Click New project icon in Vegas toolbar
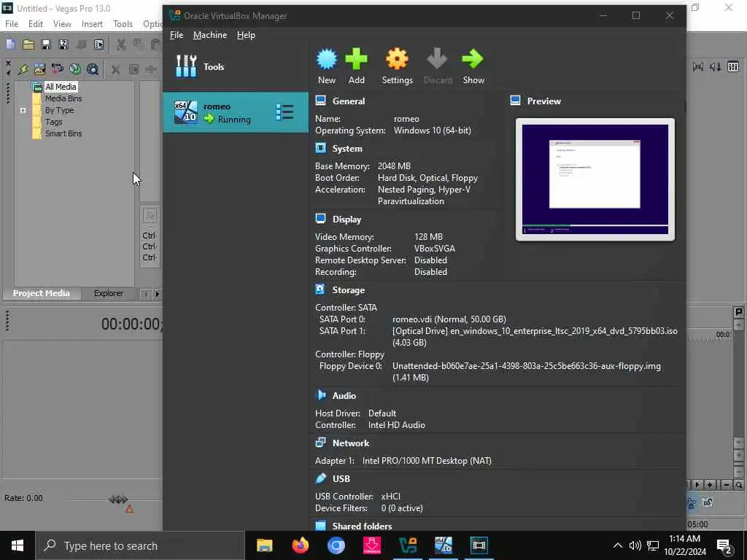The width and height of the screenshot is (747, 560). 10,44
